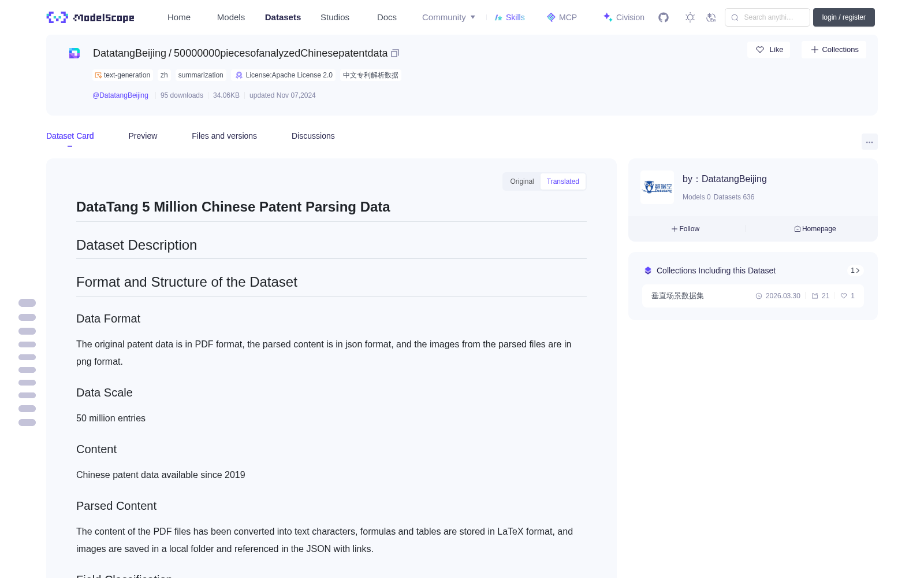Screen dimensions: 924x578
Task: Open the Models nav item
Action: (231, 17)
